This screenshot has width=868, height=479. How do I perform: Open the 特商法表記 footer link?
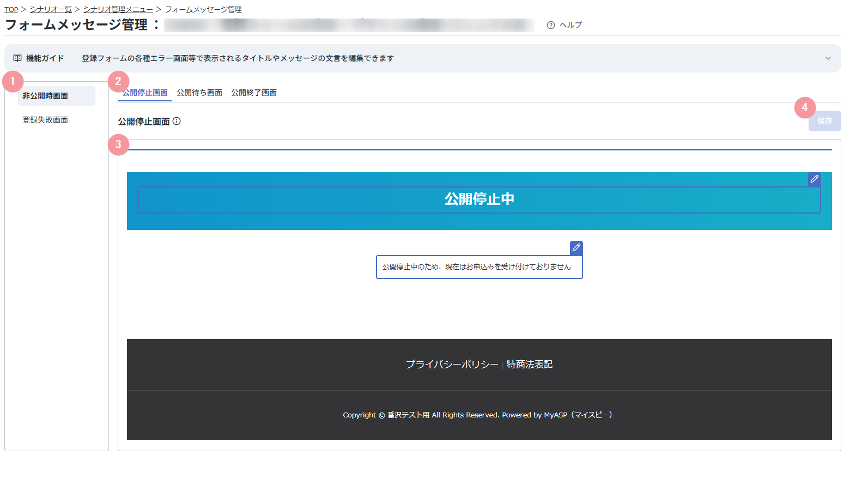529,365
